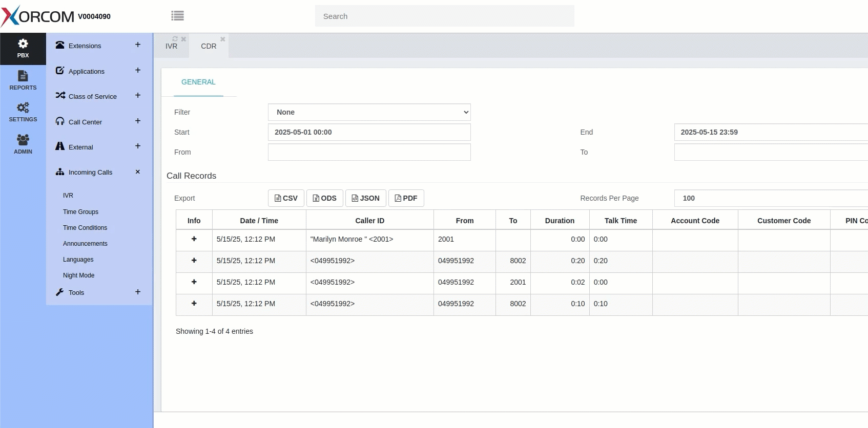
Task: Refresh the IVR tab
Action: point(175,39)
